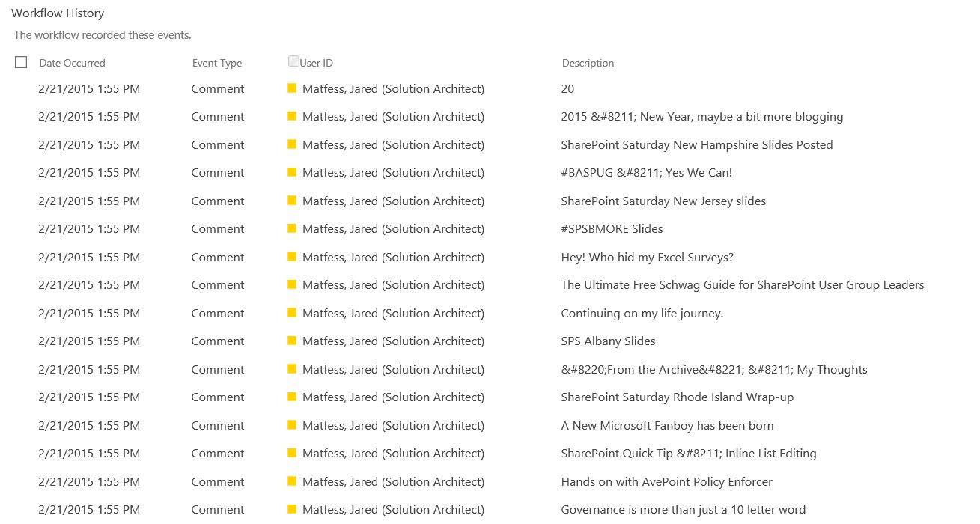This screenshot has height=524, width=980.
Task: Open user link in 'SharePoint Saturday Rhode Island Wrap-up' row
Action: pos(393,397)
